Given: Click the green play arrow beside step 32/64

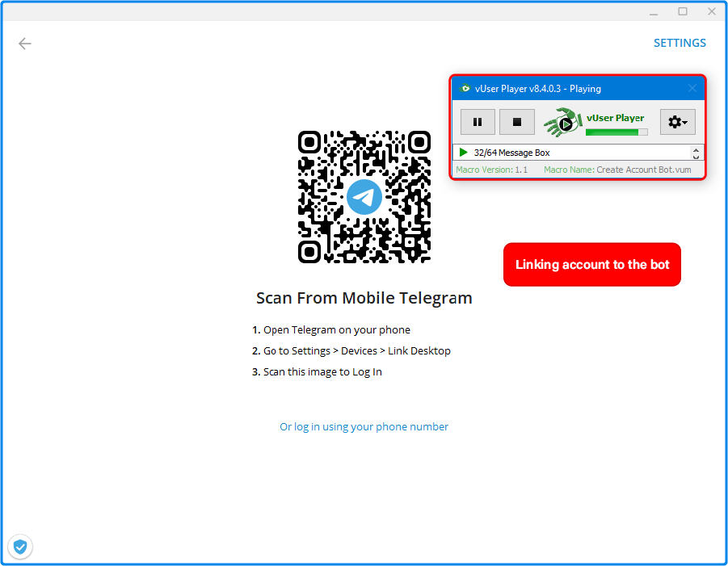Looking at the screenshot, I should tap(463, 153).
